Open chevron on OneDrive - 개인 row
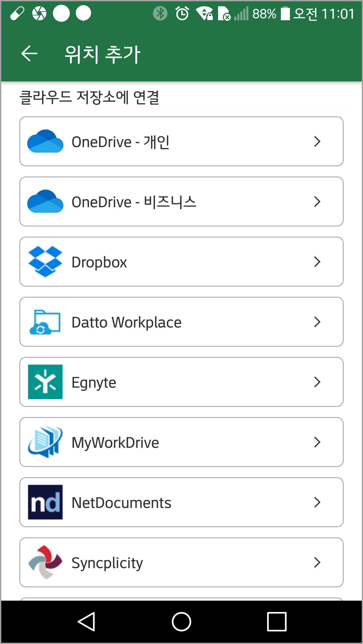 tap(317, 141)
